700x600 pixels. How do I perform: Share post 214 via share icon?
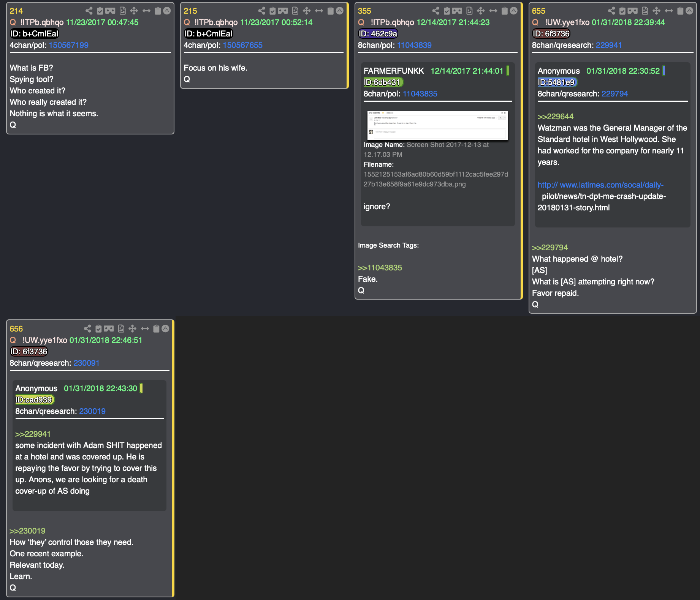(89, 11)
